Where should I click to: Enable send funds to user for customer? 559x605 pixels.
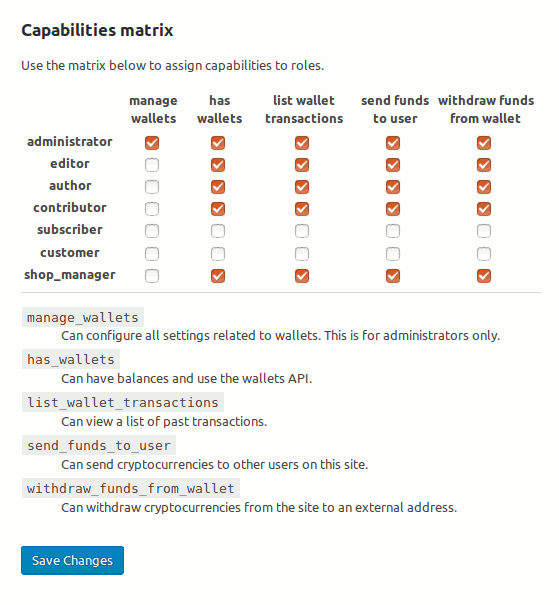click(393, 253)
